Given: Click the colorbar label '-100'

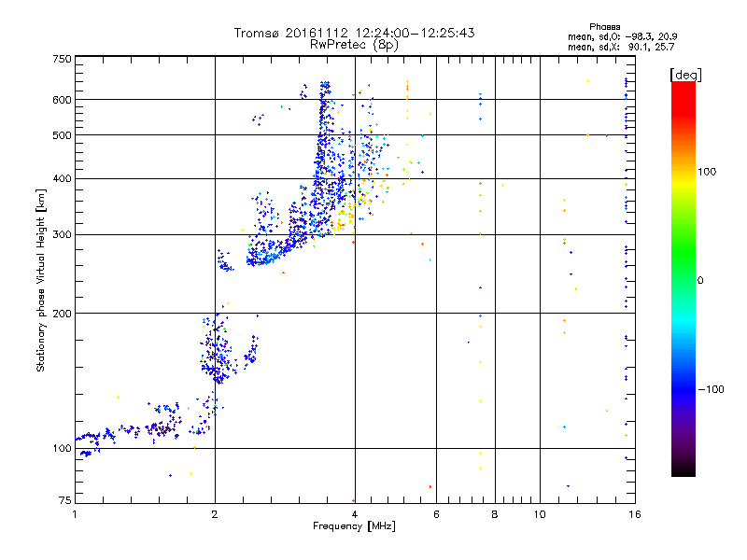Looking at the screenshot, I should pos(712,389).
